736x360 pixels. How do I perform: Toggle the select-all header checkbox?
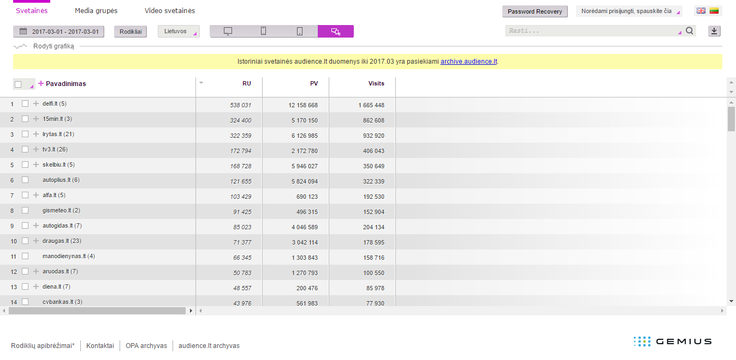pos(18,84)
